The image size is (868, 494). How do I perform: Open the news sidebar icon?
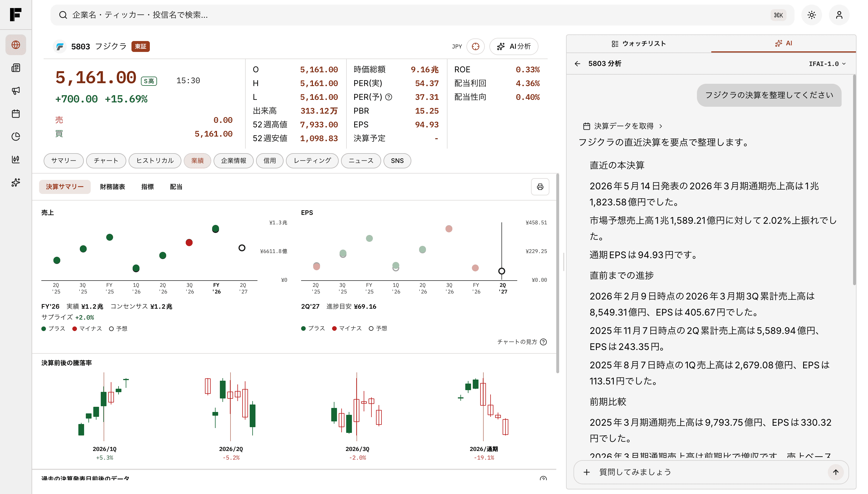click(x=15, y=68)
